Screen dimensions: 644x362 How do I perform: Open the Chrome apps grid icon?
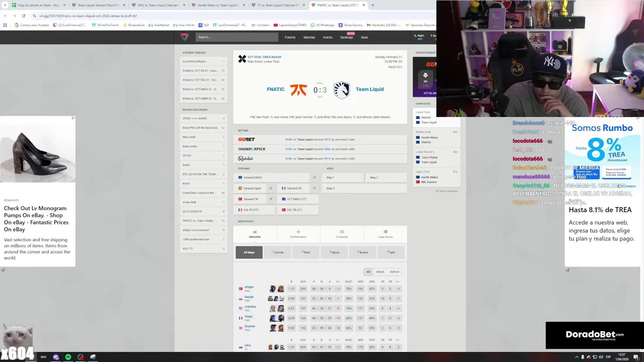(x=5, y=25)
